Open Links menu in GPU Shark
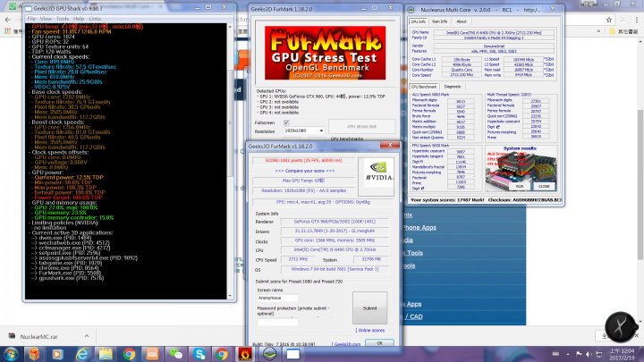Viewport: 644px width, 362px height. pos(95,19)
